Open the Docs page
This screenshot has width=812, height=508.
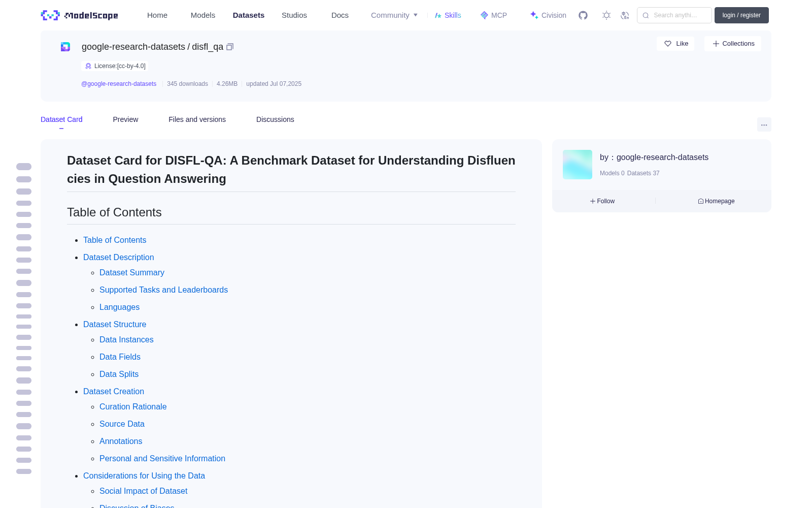tap(340, 15)
